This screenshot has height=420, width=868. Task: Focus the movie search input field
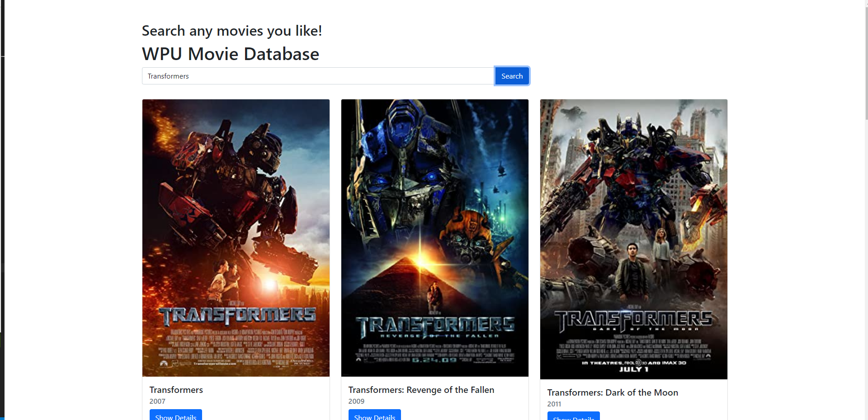[318, 76]
